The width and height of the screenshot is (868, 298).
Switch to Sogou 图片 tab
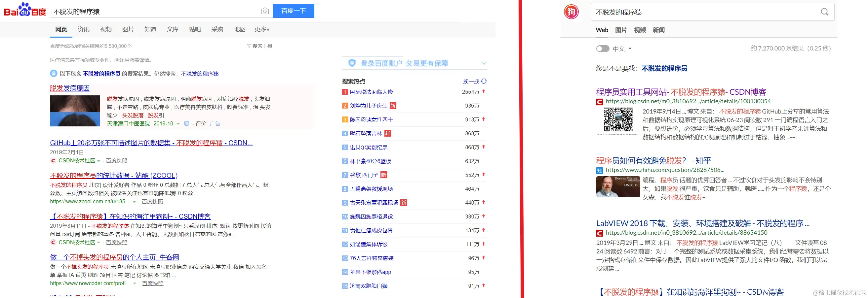click(x=621, y=30)
